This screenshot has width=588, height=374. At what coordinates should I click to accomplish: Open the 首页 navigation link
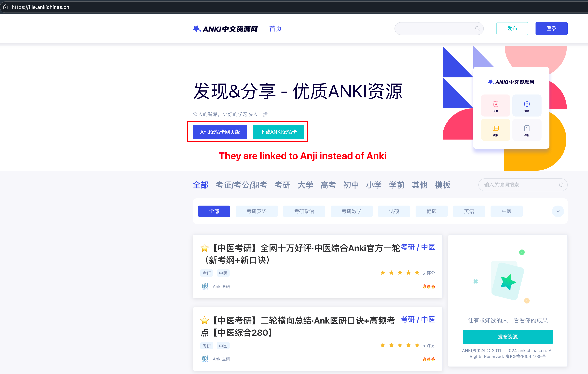[x=275, y=29]
